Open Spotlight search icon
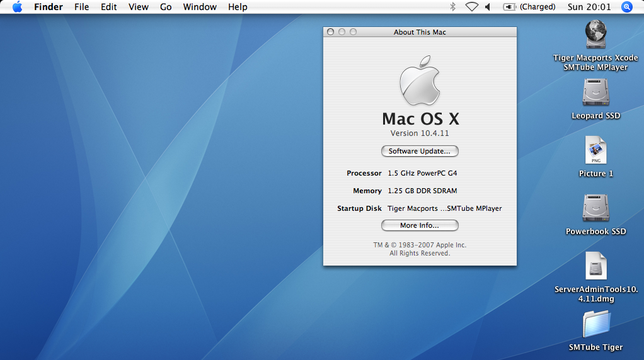The image size is (644, 360). click(627, 6)
